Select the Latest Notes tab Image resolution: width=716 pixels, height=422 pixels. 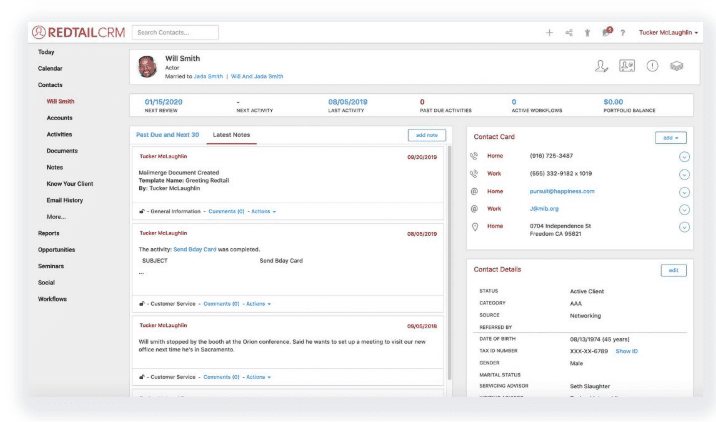pyautogui.click(x=231, y=134)
